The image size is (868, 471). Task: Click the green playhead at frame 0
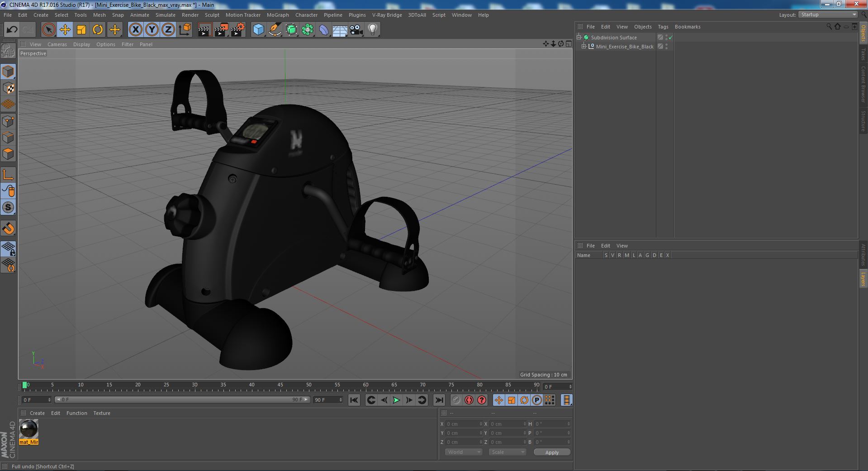click(25, 385)
